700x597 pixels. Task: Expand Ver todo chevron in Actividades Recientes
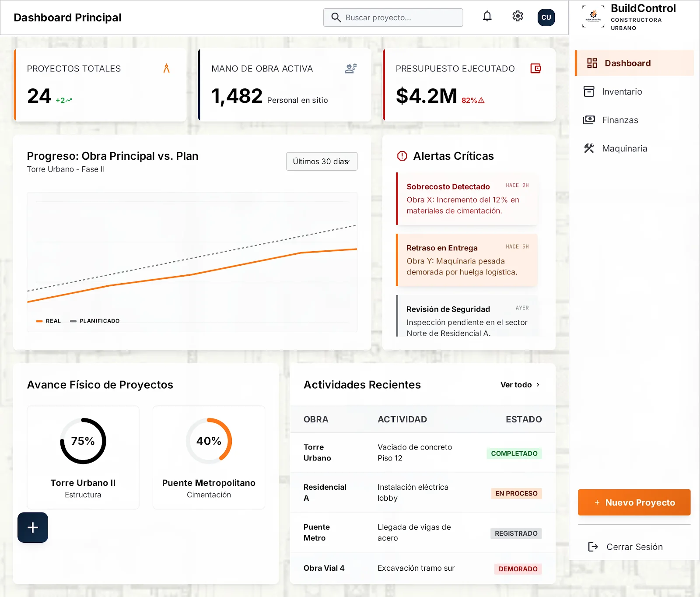coord(538,385)
